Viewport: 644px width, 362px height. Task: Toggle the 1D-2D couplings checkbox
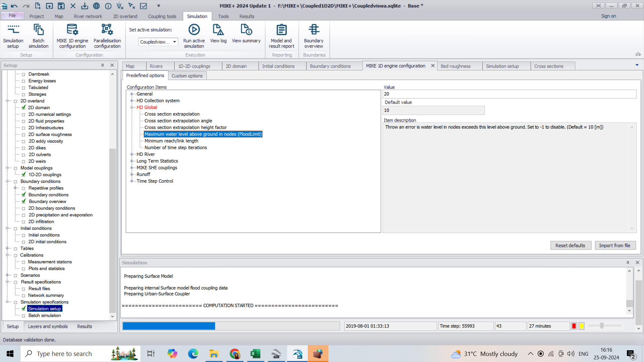point(23,175)
